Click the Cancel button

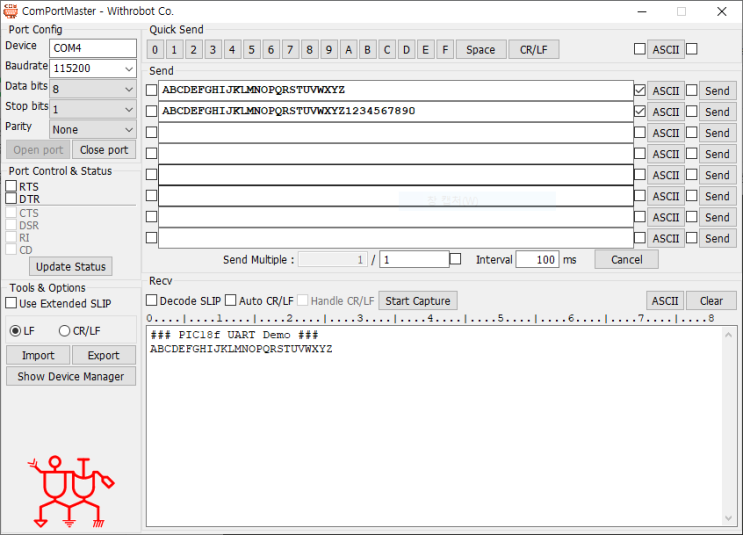tap(626, 259)
